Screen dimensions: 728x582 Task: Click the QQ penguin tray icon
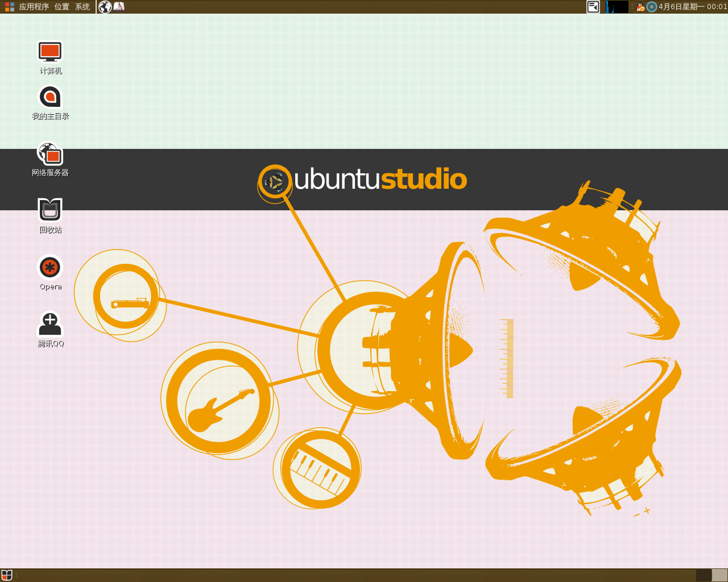[640, 7]
